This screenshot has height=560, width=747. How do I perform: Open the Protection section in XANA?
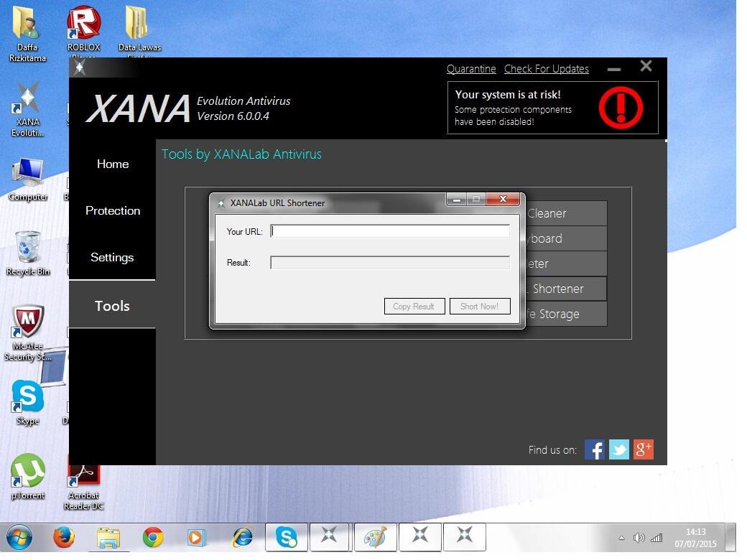(113, 210)
